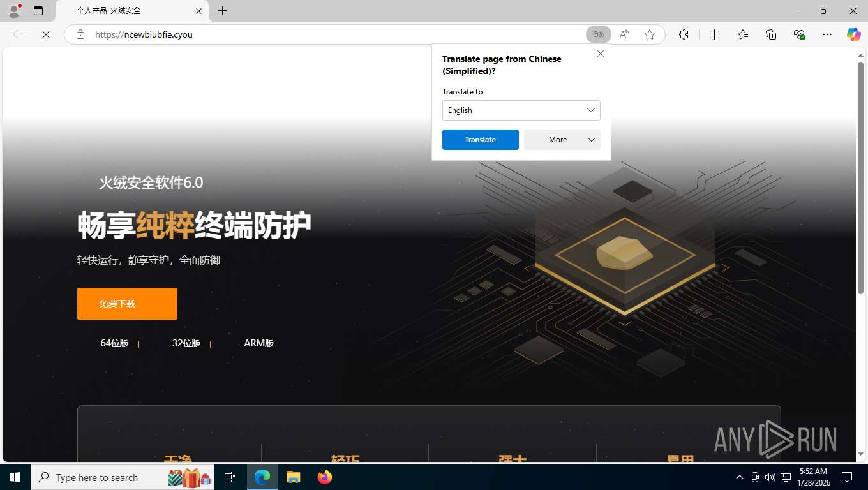This screenshot has height=490, width=868.
Task: Open network status tray icon
Action: click(786, 477)
